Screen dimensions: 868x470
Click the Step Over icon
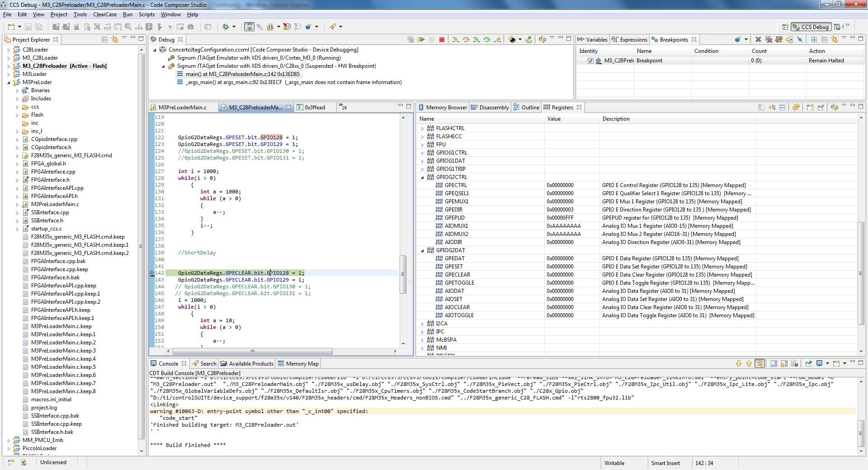tap(466, 40)
